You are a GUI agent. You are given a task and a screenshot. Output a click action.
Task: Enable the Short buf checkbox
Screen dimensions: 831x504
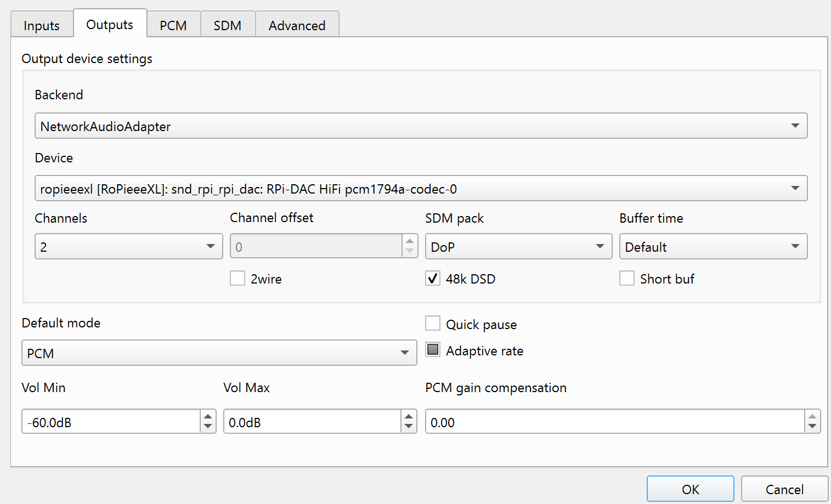point(627,279)
